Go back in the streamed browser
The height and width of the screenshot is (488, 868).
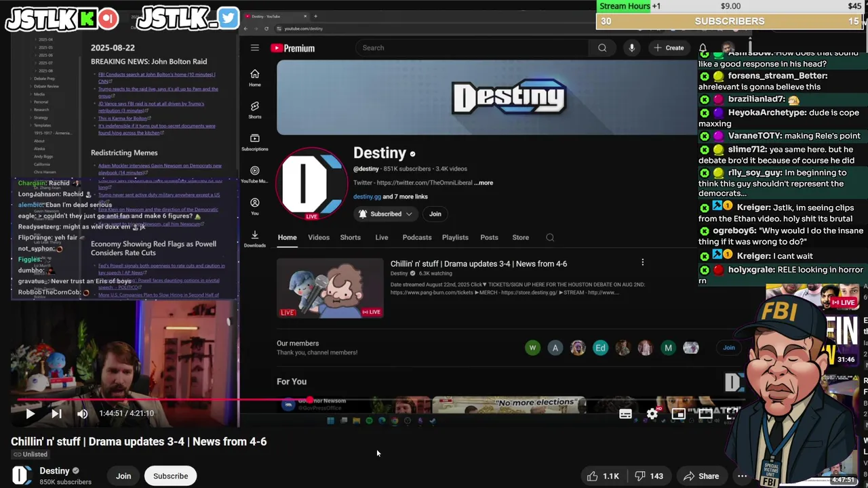[x=246, y=28]
